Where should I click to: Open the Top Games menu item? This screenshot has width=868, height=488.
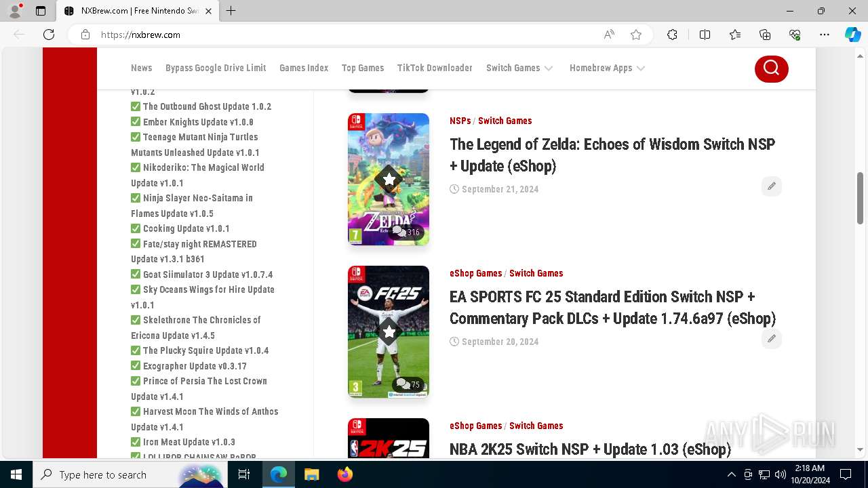363,68
